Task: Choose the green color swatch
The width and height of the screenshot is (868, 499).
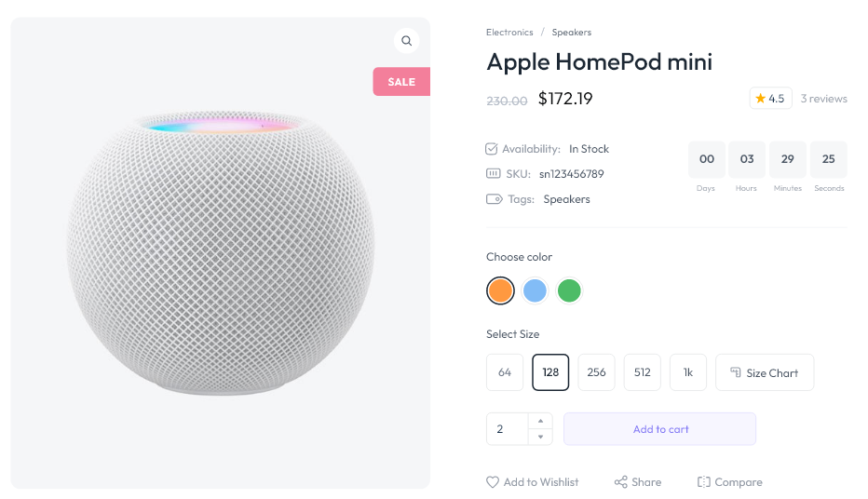Action: (569, 290)
